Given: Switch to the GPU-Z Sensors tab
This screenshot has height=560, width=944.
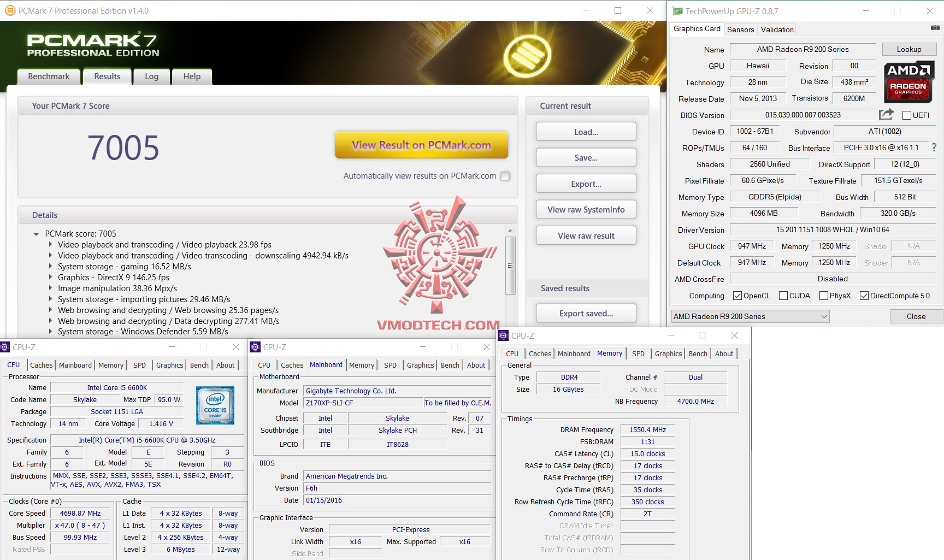Looking at the screenshot, I should coord(740,30).
